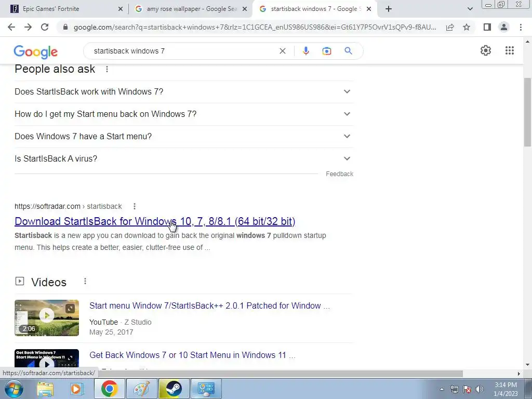Open 'Get Back Windows 7 or 10 Start Menu' video
Screen dimensions: 532x399
coord(192,355)
